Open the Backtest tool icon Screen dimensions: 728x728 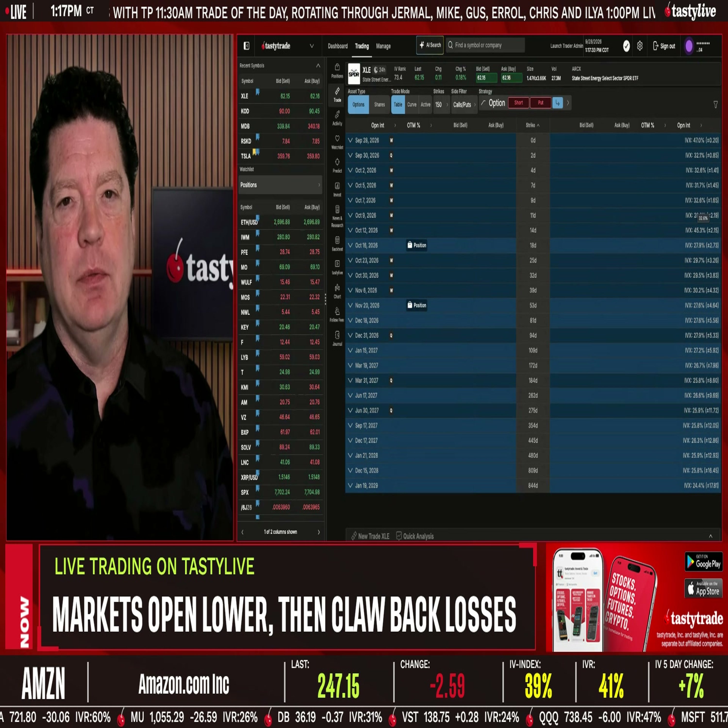(x=337, y=243)
